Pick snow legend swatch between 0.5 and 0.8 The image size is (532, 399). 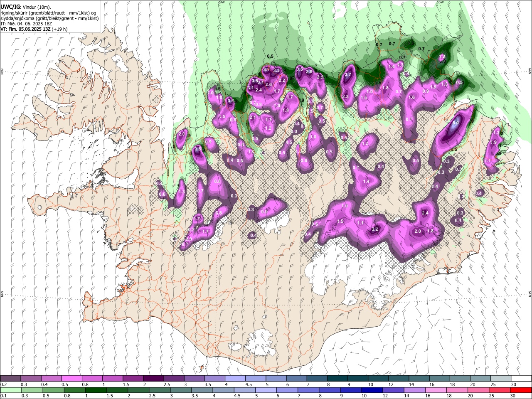point(71,379)
